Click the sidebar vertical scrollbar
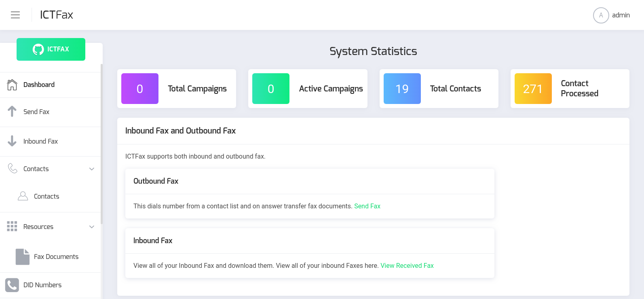The width and height of the screenshot is (644, 299). pos(102,144)
